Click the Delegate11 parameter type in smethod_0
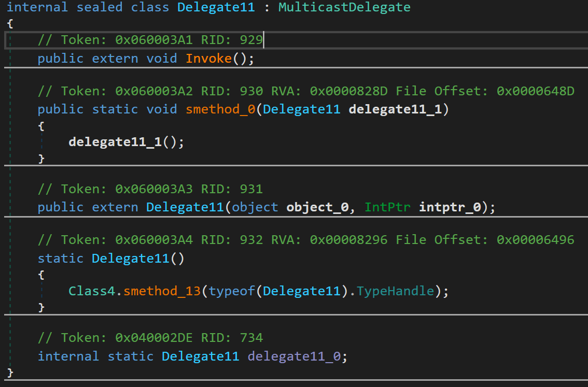 coord(302,109)
